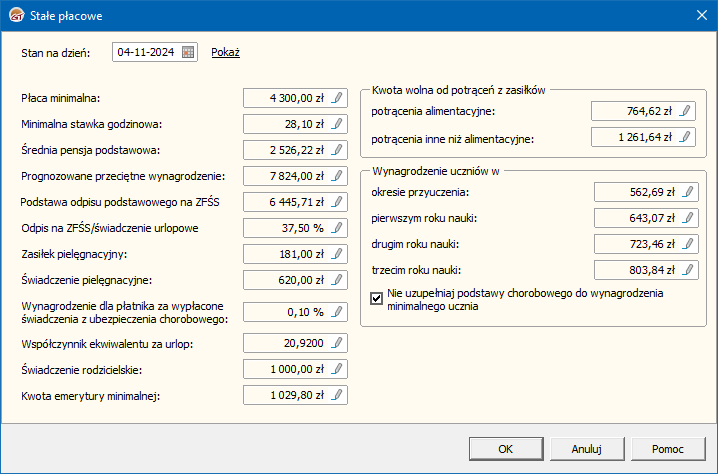This screenshot has height=474, width=718.
Task: Edit Podstawa odpisu podstawowego na ZFŚS pencil
Action: [x=337, y=202]
